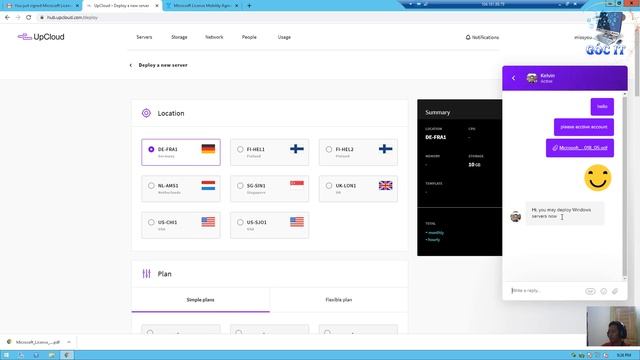The height and width of the screenshot is (360, 640).
Task: Click the smiley emoji message
Action: click(x=598, y=178)
